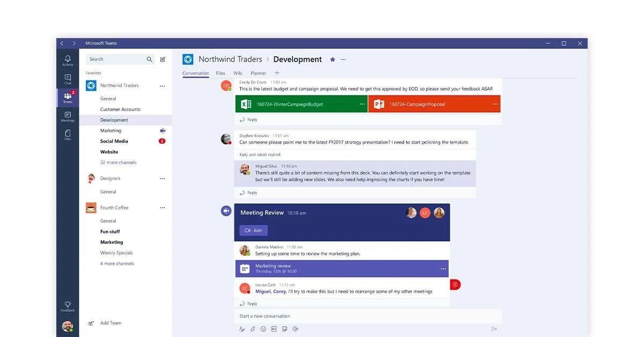The image size is (644, 337).
Task: Insert a GIF using the Giphy icon
Action: tap(274, 328)
